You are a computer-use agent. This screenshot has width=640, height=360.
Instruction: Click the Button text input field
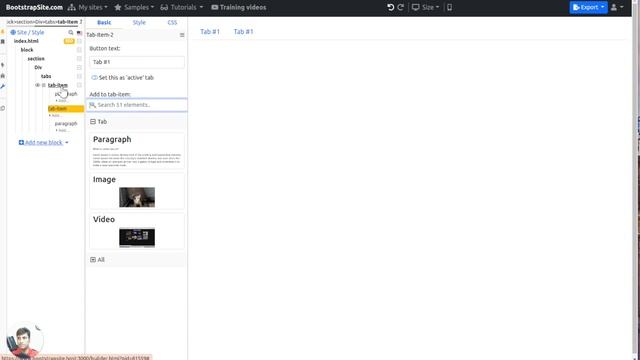coord(137,62)
